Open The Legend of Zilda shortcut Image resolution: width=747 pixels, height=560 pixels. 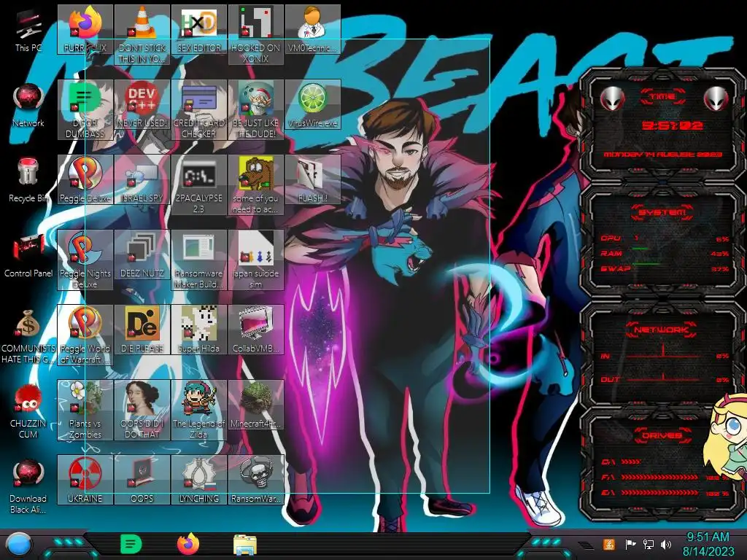tap(199, 410)
